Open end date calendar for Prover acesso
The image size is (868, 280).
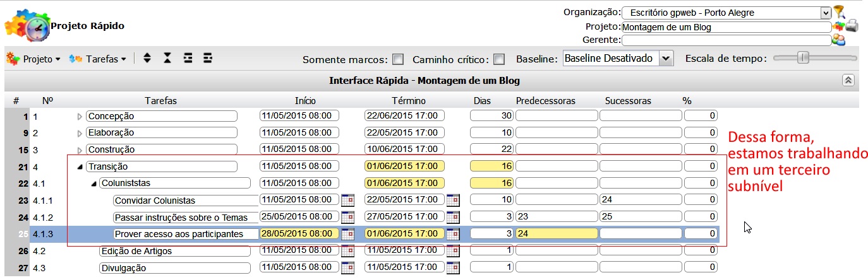coord(453,234)
